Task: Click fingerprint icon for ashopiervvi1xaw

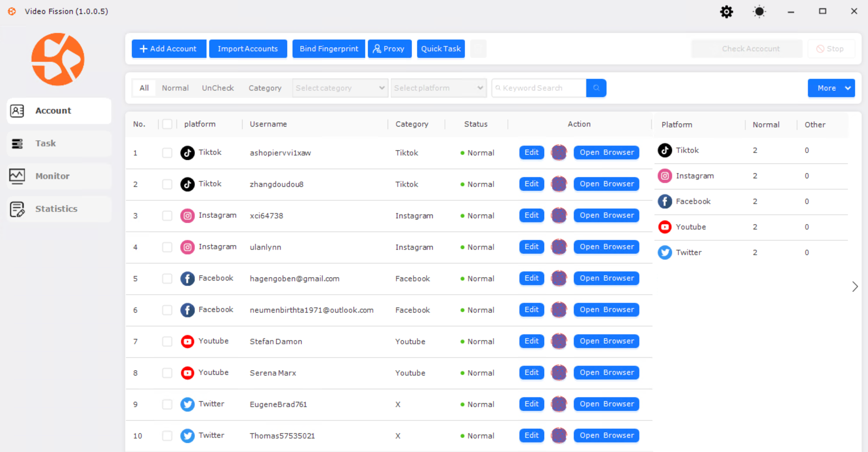Action: point(559,153)
